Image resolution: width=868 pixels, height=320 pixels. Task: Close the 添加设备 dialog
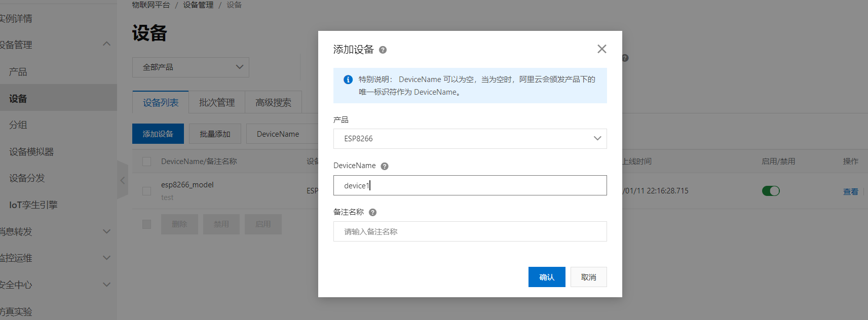602,49
